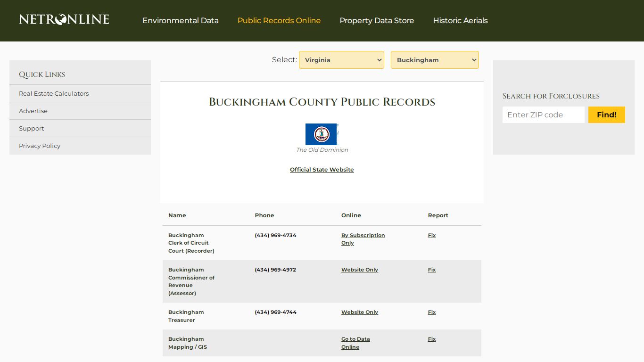Click the Phone column header

pos(264,215)
